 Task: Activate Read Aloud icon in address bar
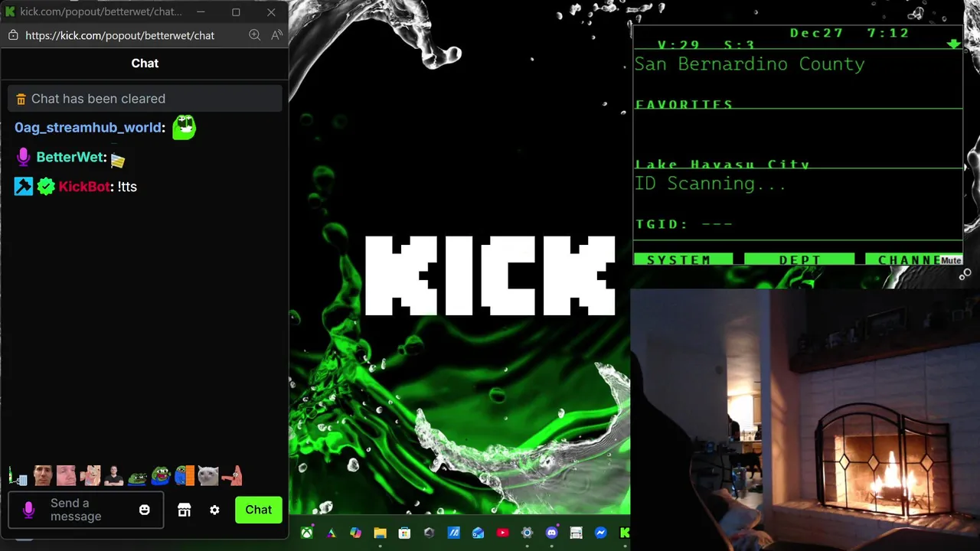[x=276, y=35]
